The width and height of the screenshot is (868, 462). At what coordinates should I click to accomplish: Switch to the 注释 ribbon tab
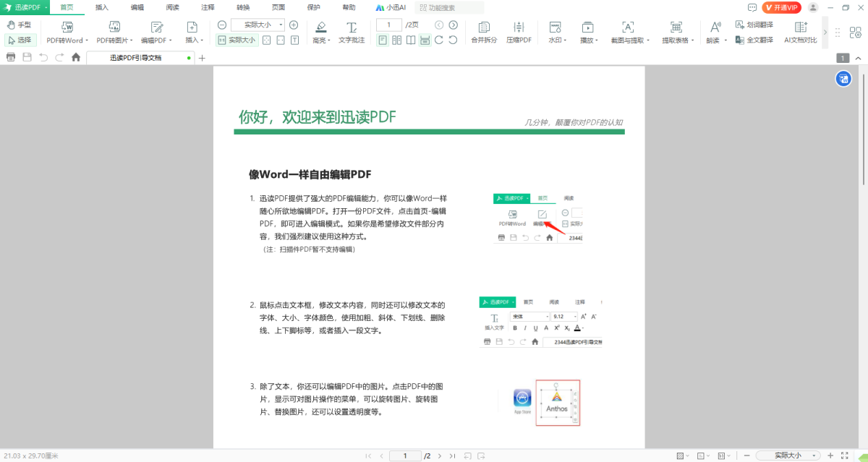click(x=208, y=7)
